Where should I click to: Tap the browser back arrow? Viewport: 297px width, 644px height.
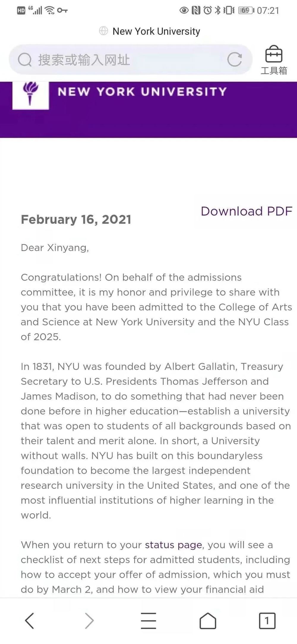29,621
